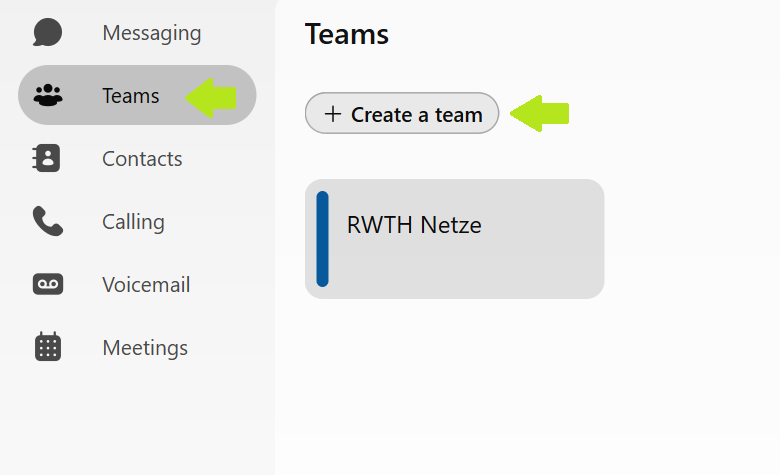
Task: Select the Teams label in sidebar
Action: coord(130,96)
